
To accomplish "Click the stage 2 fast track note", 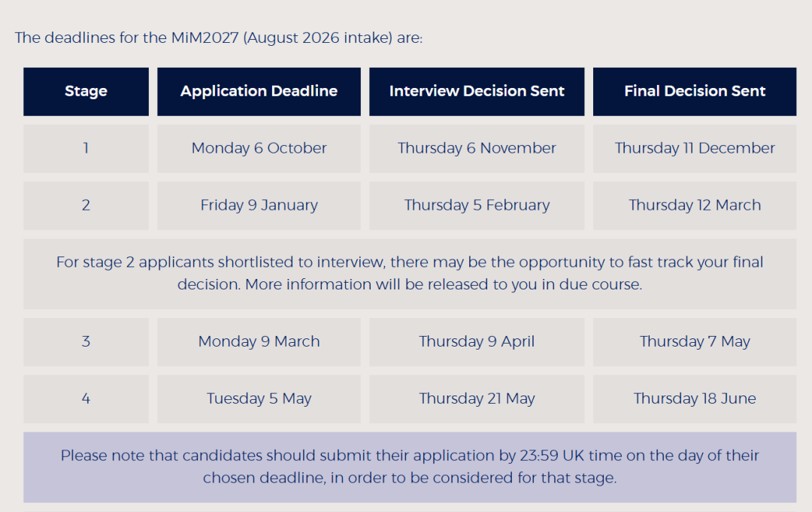I will [x=410, y=274].
